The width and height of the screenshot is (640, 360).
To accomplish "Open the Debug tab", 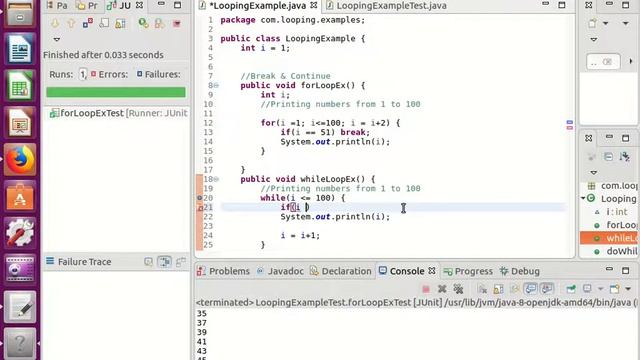I will [x=520, y=271].
